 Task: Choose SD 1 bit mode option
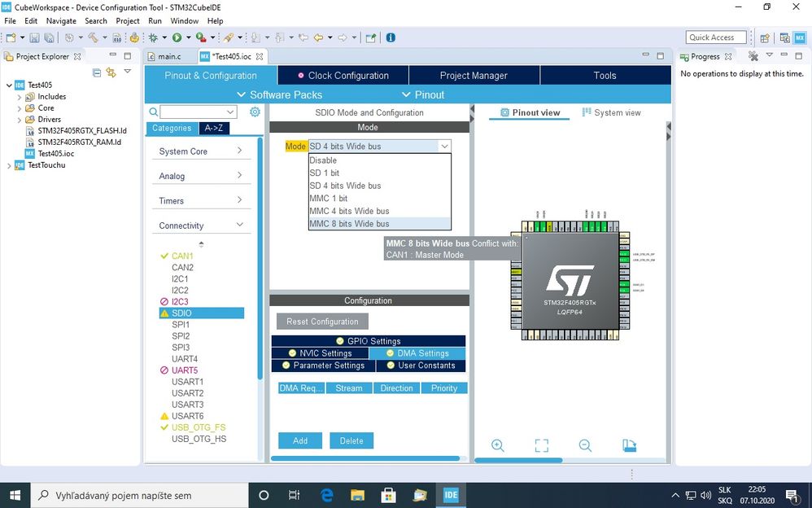380,173
